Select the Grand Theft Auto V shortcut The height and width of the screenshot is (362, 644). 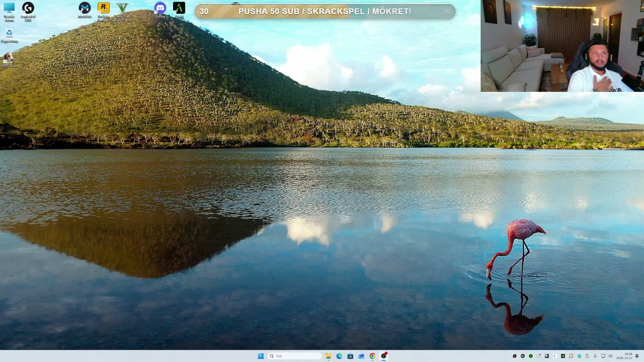point(122,11)
